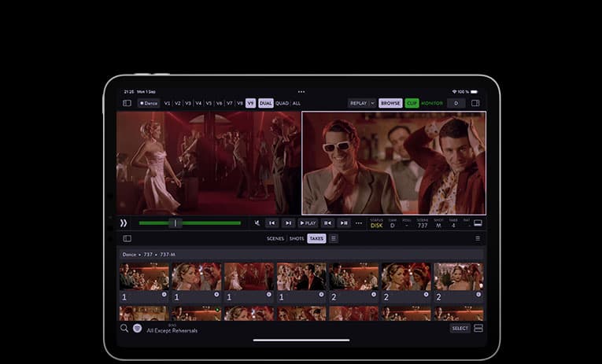Click the layout view icon beside SELECT
The width and height of the screenshot is (602, 364).
tap(478, 328)
